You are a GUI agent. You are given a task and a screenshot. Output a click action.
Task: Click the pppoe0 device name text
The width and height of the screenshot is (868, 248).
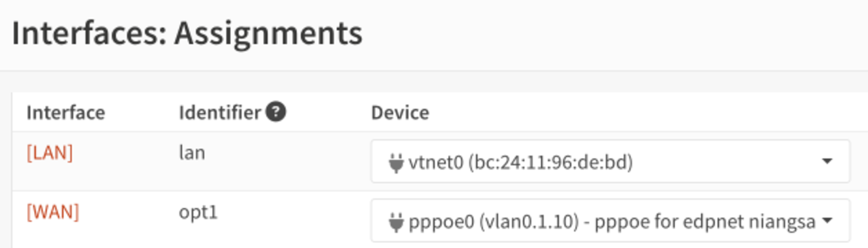[x=441, y=222]
